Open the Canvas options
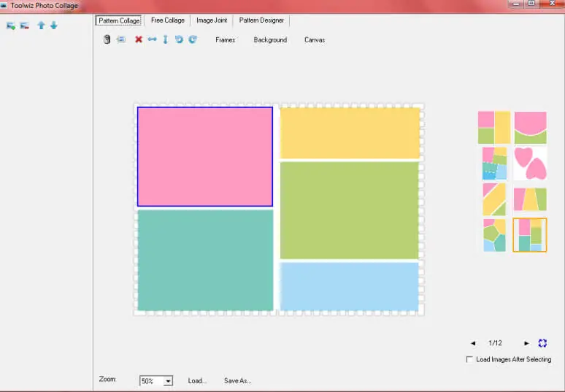Viewport: 565px width, 392px height. point(315,39)
